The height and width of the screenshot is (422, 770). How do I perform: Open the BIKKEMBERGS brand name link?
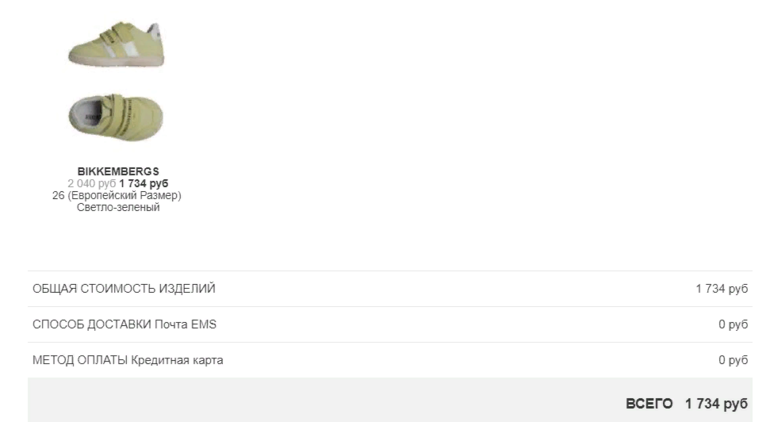(118, 171)
